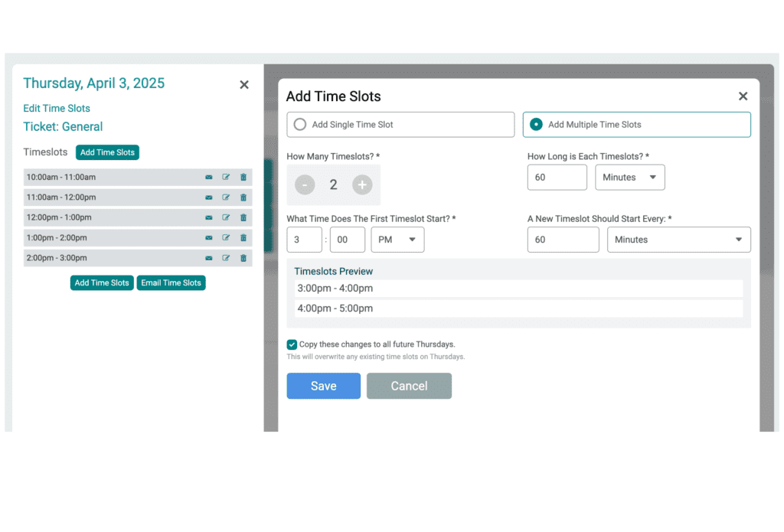Email the 10:00am - 11:00am timeslot
This screenshot has width=784, height=532.
(208, 177)
